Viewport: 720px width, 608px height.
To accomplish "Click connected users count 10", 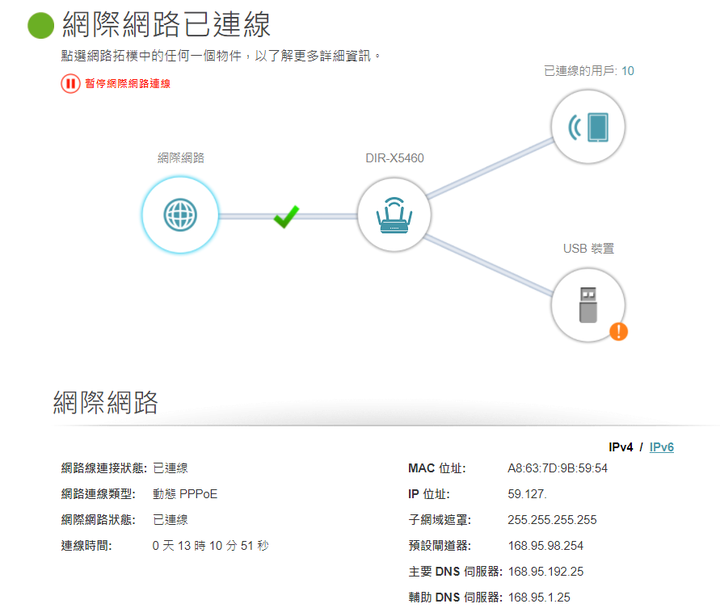I will pos(628,71).
